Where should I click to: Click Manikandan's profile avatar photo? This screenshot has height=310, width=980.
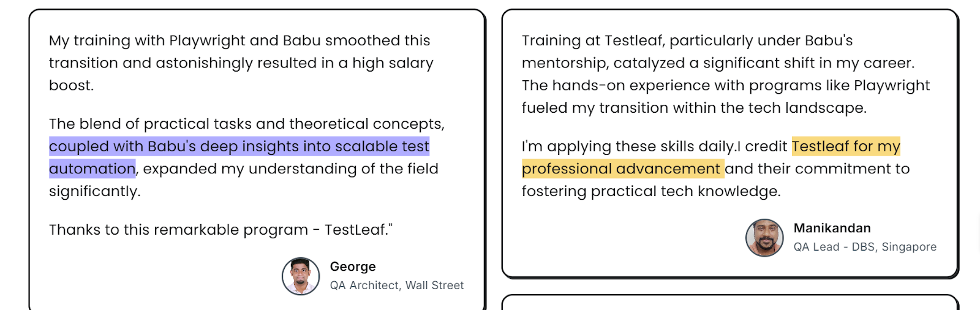764,238
